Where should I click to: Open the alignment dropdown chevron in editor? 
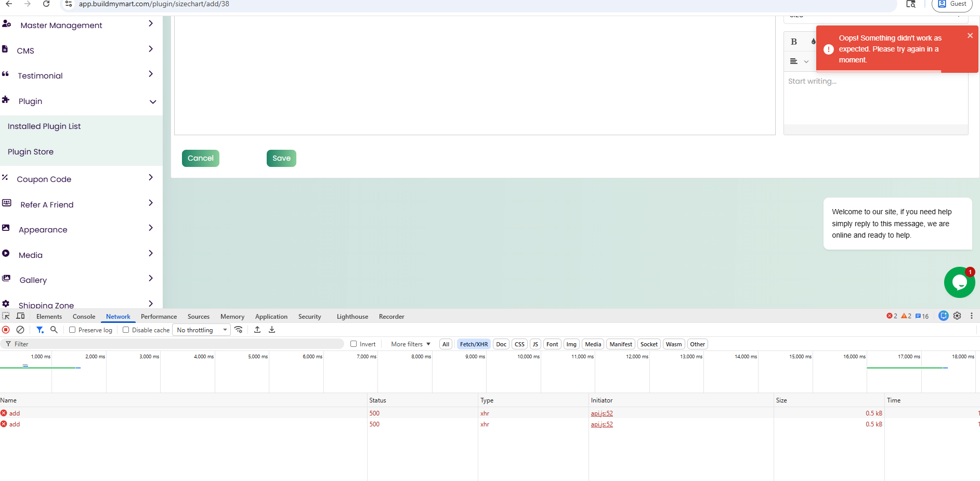click(806, 62)
